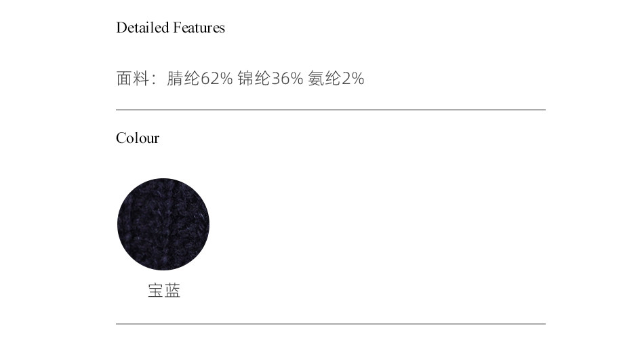Click the word Features in heading
This screenshot has width=644, height=347.
[x=199, y=28]
